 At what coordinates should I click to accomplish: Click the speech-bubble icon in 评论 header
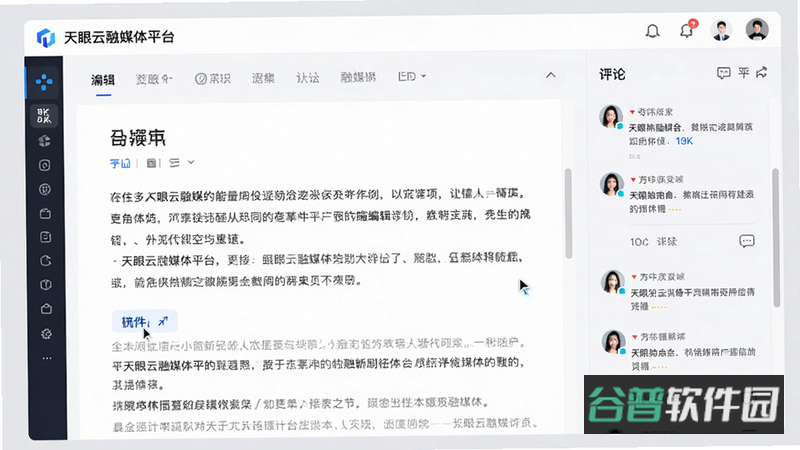[x=723, y=73]
